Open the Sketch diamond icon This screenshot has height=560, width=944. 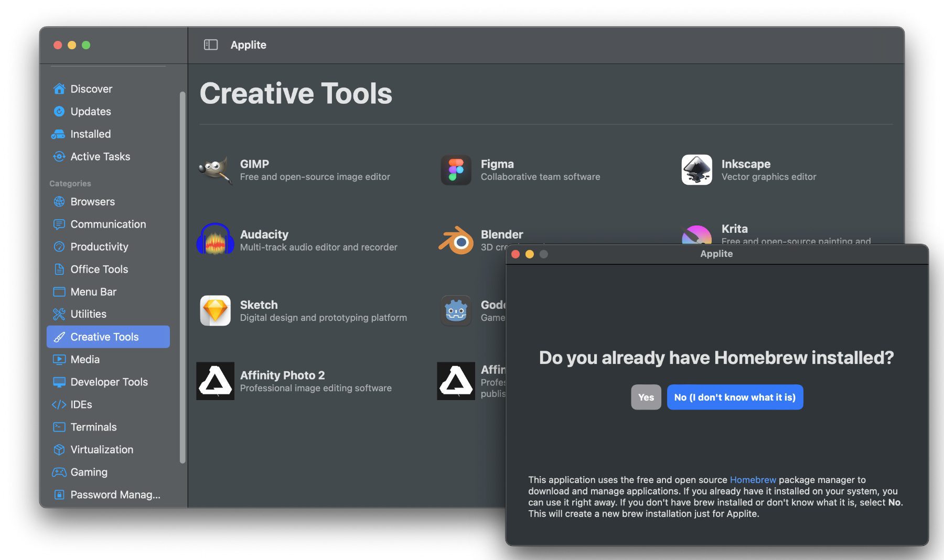click(x=215, y=310)
